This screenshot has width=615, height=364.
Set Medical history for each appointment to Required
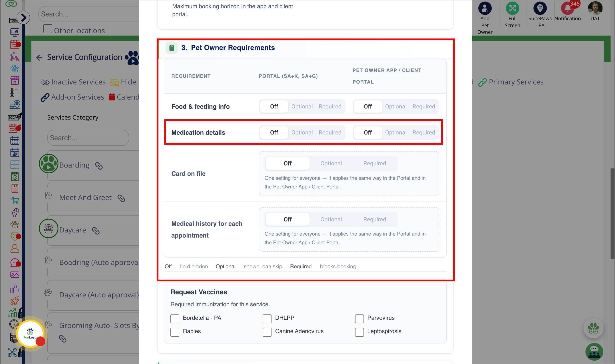375,219
